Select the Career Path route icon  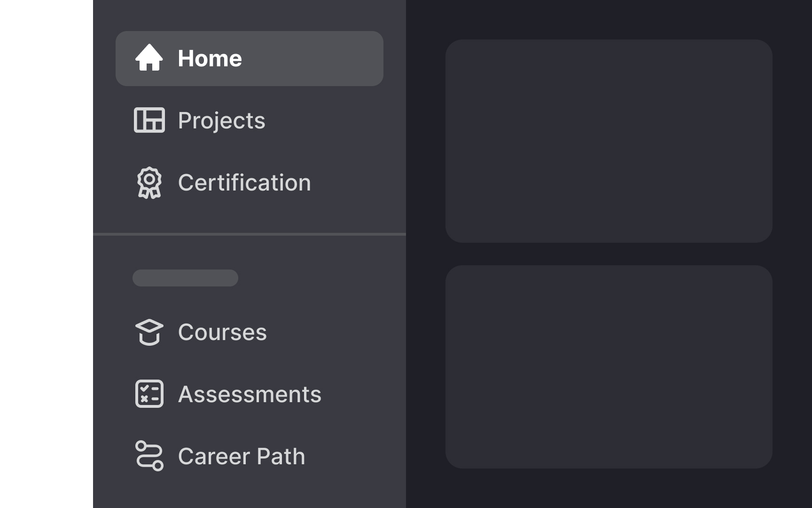(149, 456)
